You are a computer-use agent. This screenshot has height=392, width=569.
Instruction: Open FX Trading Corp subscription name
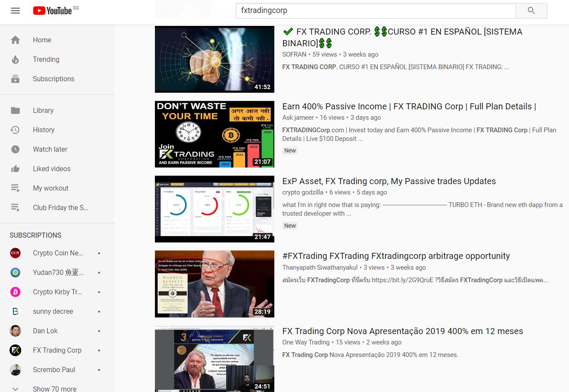coord(57,350)
